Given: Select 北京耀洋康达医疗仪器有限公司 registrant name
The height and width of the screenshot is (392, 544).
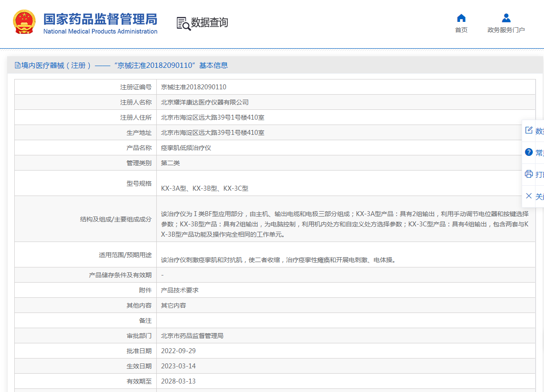Looking at the screenshot, I should (205, 102).
